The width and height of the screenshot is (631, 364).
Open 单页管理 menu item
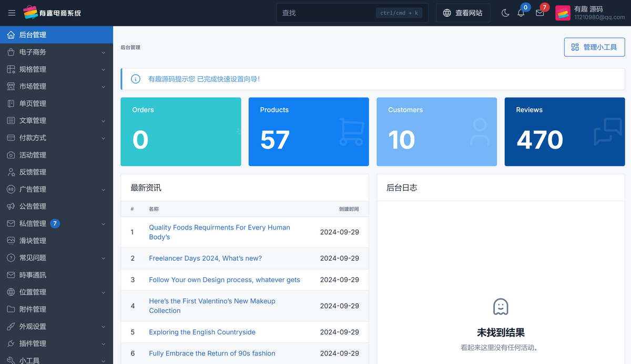point(56,103)
